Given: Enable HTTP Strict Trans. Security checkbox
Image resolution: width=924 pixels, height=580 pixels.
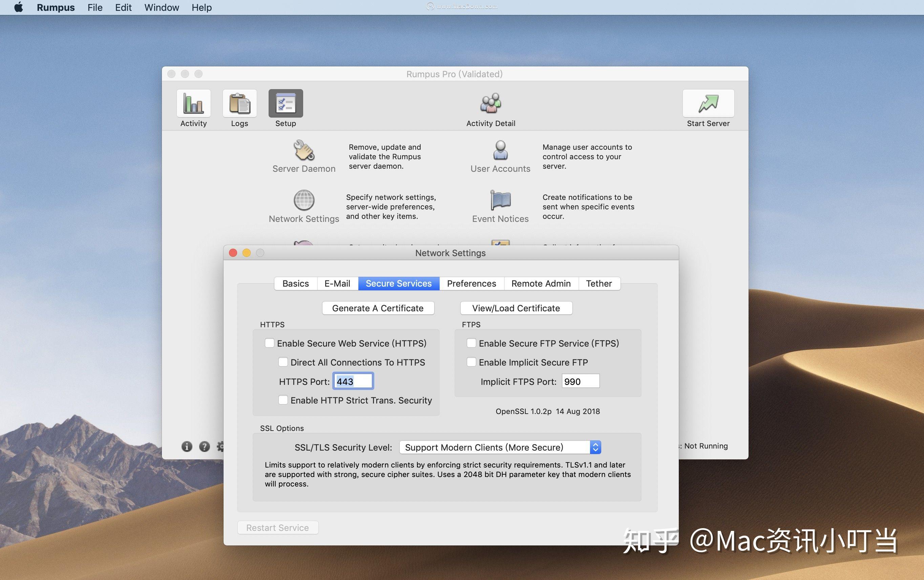Looking at the screenshot, I should 283,400.
